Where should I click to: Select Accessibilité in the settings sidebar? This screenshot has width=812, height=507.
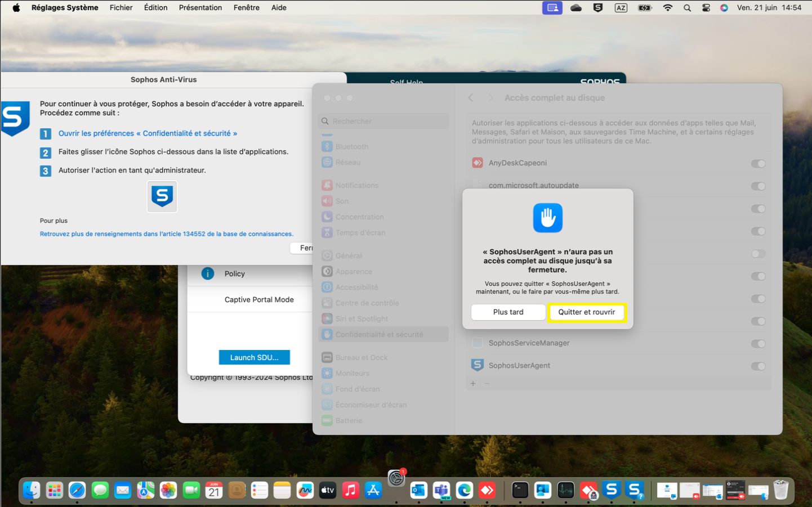pyautogui.click(x=384, y=287)
